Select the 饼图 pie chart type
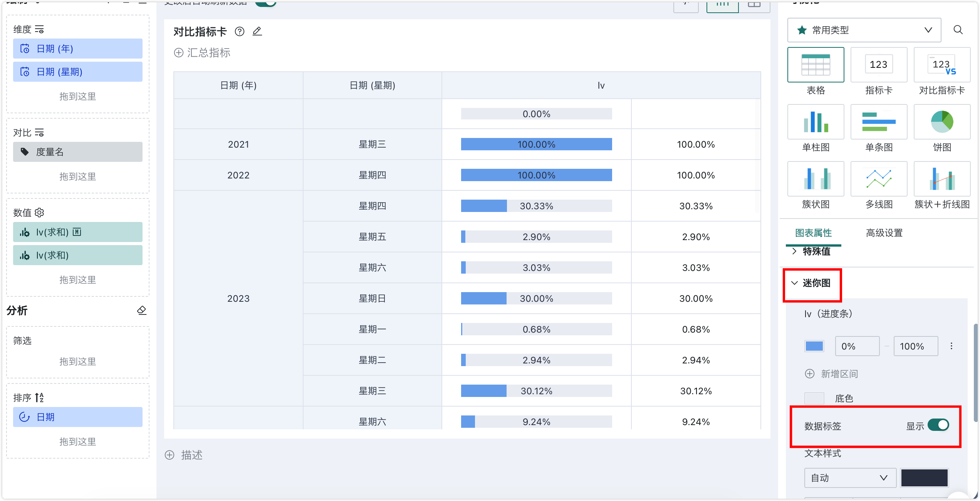980x501 pixels. pos(942,122)
